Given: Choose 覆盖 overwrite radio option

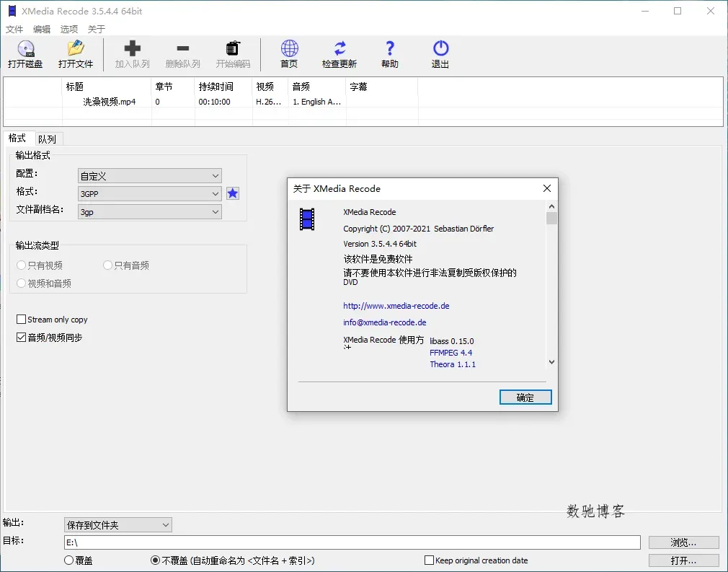Looking at the screenshot, I should pos(68,560).
